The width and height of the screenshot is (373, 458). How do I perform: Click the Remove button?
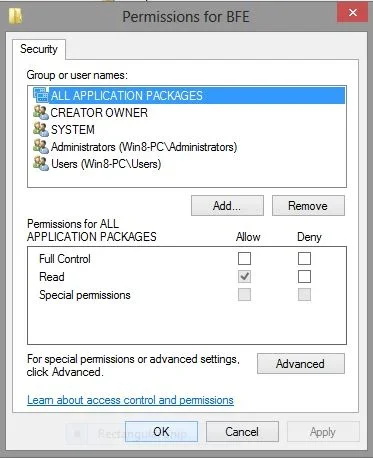coord(308,206)
